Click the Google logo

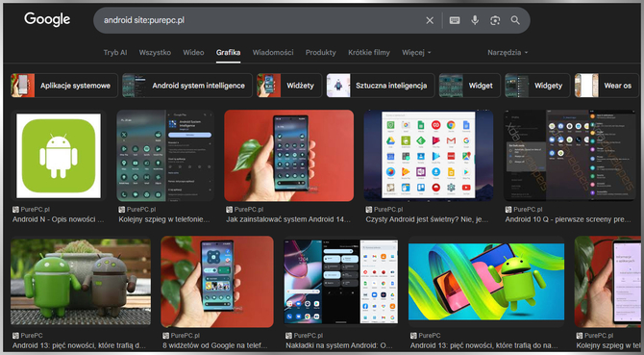point(47,19)
